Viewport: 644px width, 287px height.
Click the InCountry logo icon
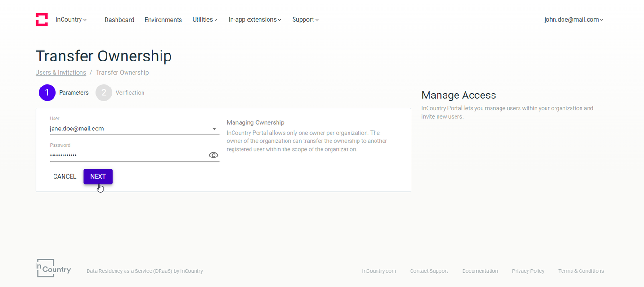click(x=42, y=19)
